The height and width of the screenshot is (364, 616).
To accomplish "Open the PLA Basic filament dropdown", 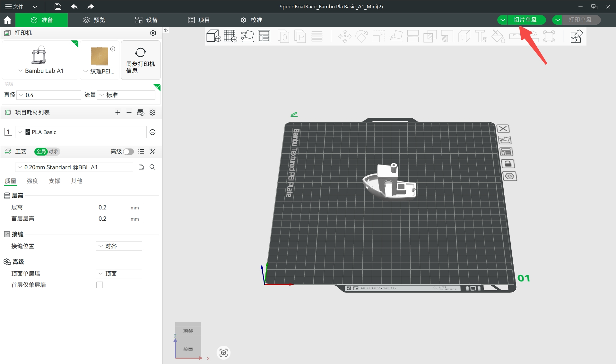I will click(81, 132).
